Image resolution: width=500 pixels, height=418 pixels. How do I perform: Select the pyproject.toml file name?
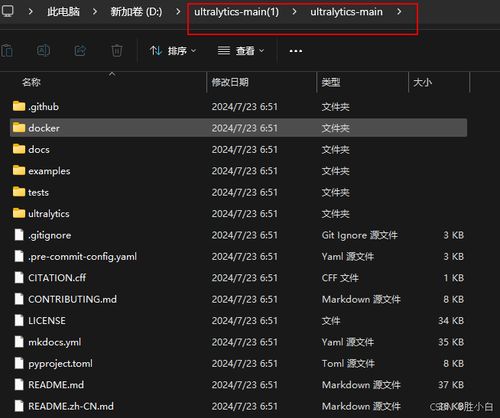[60, 363]
